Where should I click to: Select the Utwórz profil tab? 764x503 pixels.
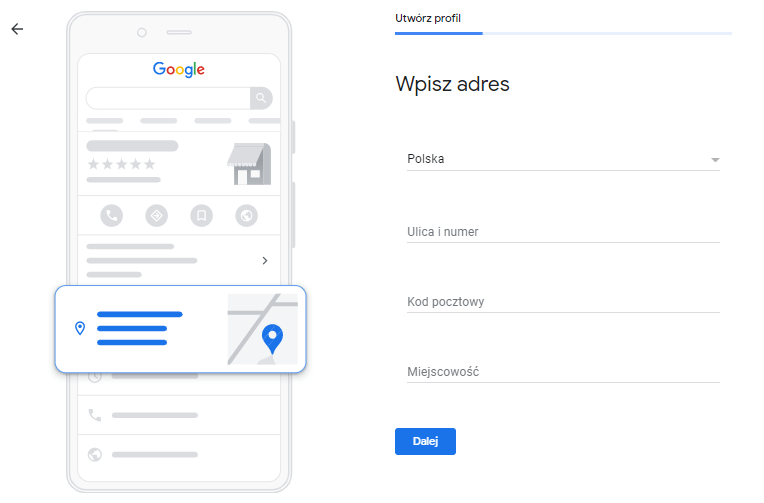coord(429,18)
